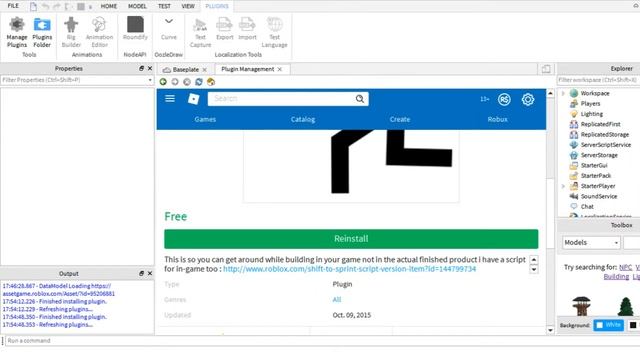The width and height of the screenshot is (640, 360).
Task: Set toolbox background to White
Action: click(x=609, y=325)
